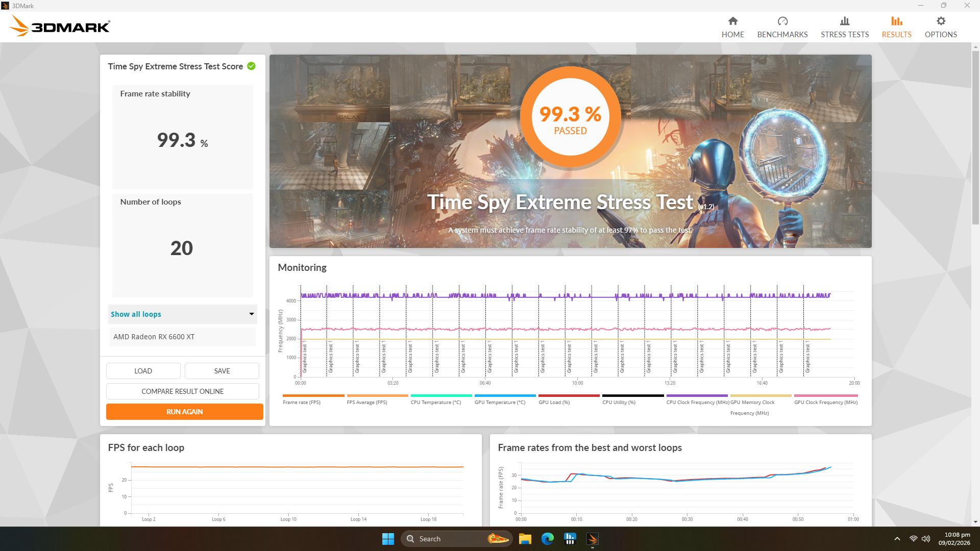The height and width of the screenshot is (551, 980).
Task: Click the taskbar Search box
Action: coord(456,539)
